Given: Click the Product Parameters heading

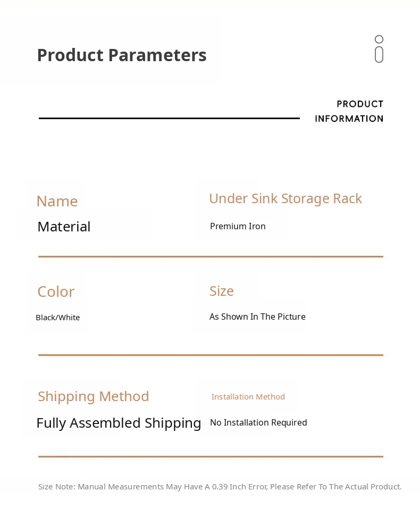Looking at the screenshot, I should 122,55.
